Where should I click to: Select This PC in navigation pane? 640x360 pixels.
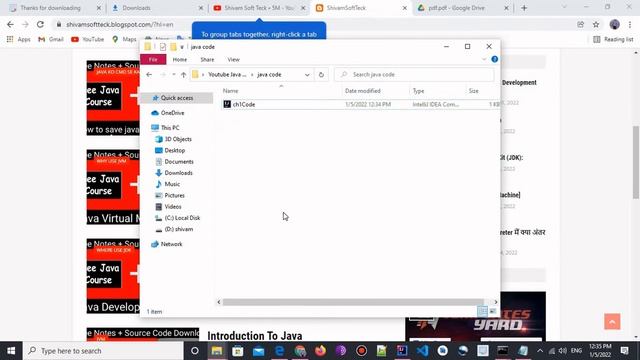click(x=170, y=128)
